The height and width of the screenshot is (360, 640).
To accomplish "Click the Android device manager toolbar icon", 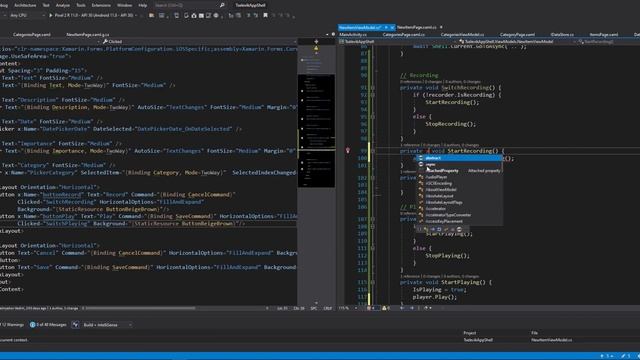I will click(x=176, y=15).
